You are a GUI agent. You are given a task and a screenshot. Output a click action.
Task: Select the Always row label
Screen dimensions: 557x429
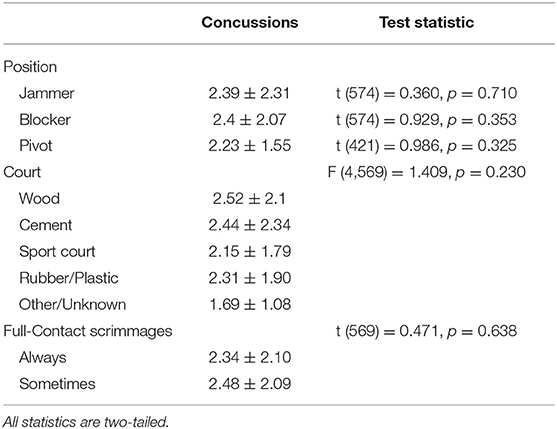pyautogui.click(x=43, y=357)
